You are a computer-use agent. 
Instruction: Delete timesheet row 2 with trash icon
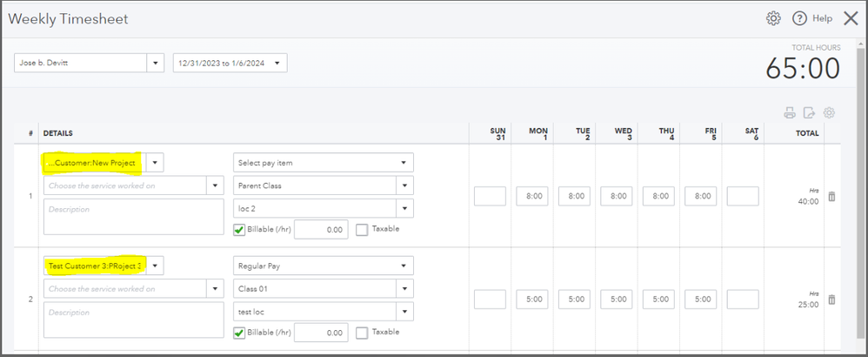click(x=831, y=300)
